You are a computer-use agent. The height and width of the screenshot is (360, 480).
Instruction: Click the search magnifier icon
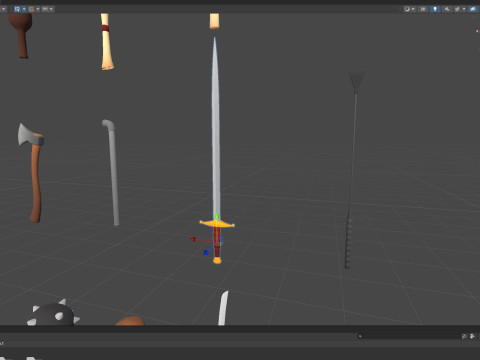pyautogui.click(x=360, y=336)
